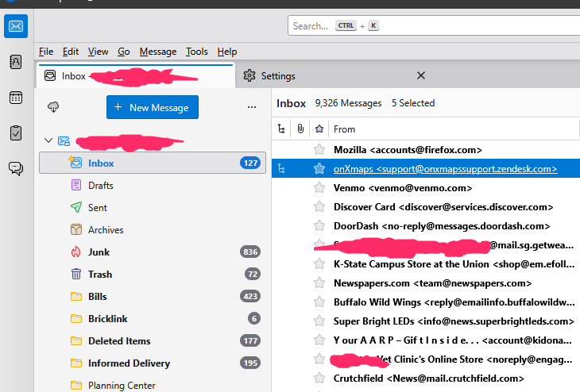Star the Discover Card message
This screenshot has width=580, height=392.
click(319, 207)
